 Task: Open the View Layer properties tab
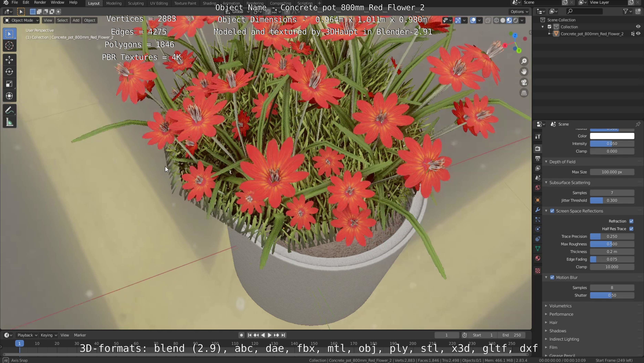[x=538, y=168]
